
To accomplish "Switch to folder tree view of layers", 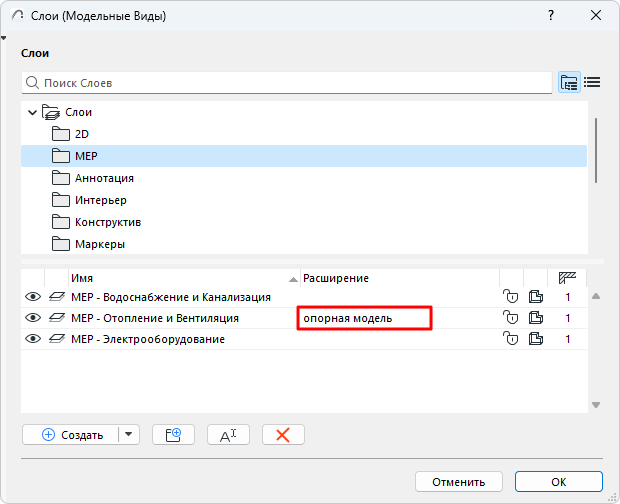I will (569, 83).
